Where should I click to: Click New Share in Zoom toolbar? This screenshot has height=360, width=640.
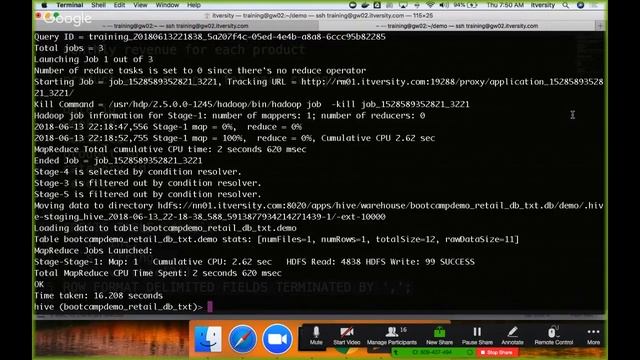pyautogui.click(x=439, y=336)
